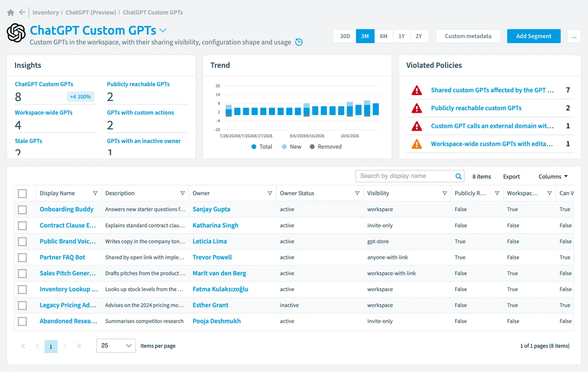Check the Inventory Lookup row checkbox
The image size is (588, 372).
click(22, 289)
